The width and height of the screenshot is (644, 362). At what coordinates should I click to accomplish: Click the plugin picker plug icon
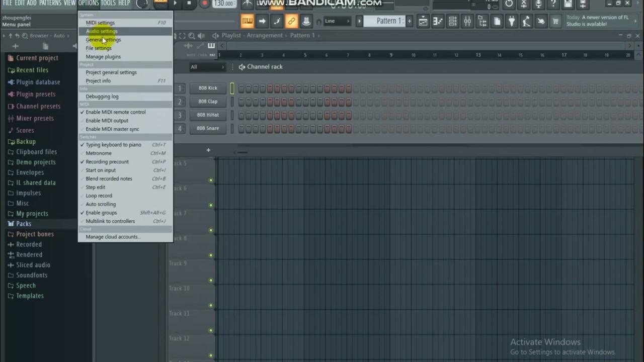pyautogui.click(x=512, y=21)
